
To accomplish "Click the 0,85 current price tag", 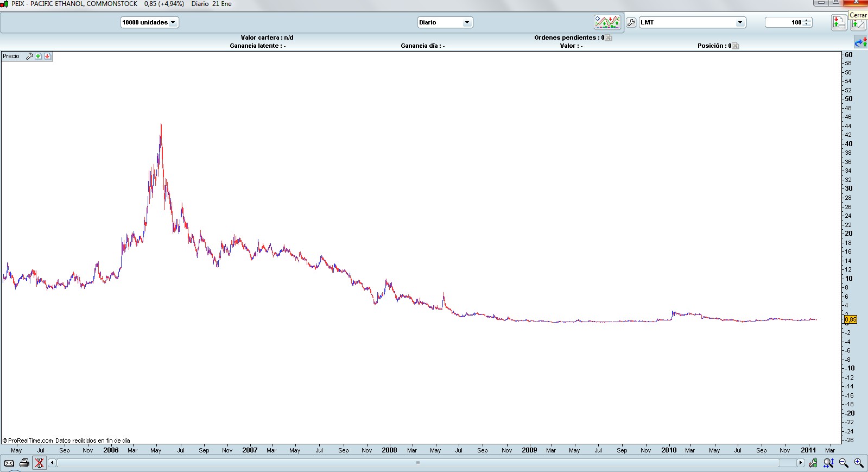I will pyautogui.click(x=850, y=319).
